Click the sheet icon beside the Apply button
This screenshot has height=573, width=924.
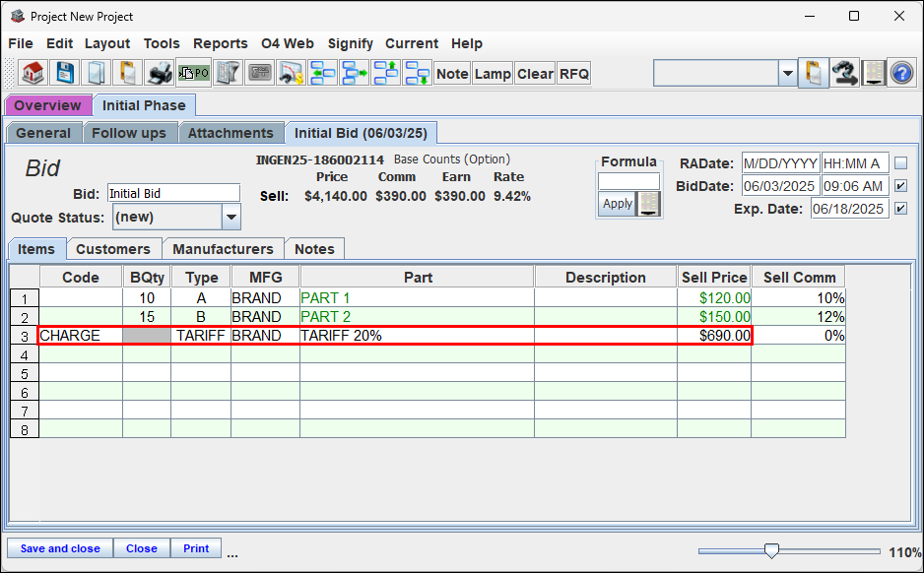pyautogui.click(x=648, y=204)
